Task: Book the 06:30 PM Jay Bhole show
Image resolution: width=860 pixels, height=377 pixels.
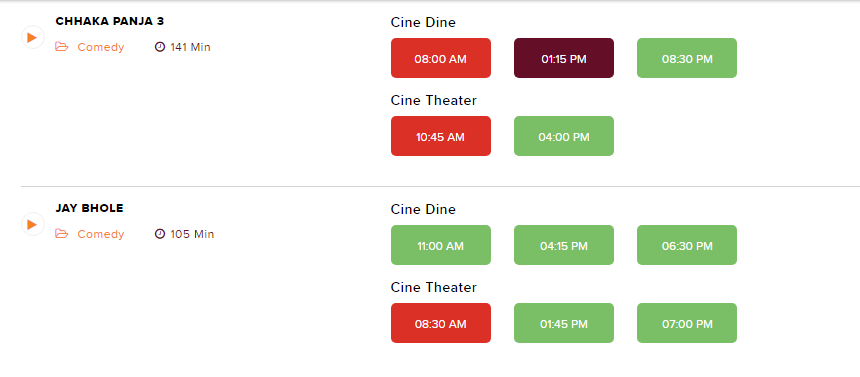Action: pyautogui.click(x=687, y=245)
